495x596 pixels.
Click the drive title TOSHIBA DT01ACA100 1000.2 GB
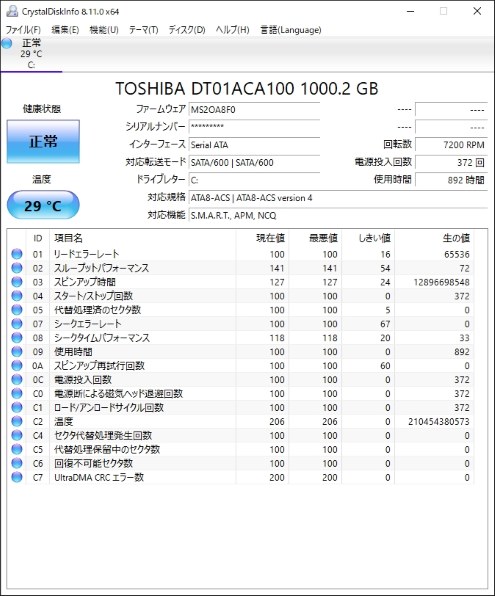coord(247,89)
